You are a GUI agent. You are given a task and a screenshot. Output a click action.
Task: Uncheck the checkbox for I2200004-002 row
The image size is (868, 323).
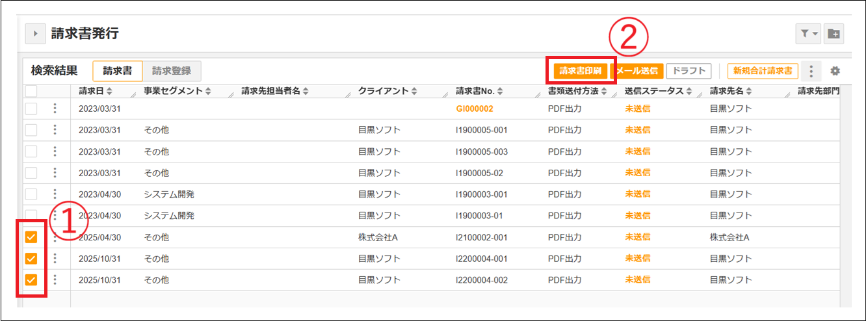point(31,280)
